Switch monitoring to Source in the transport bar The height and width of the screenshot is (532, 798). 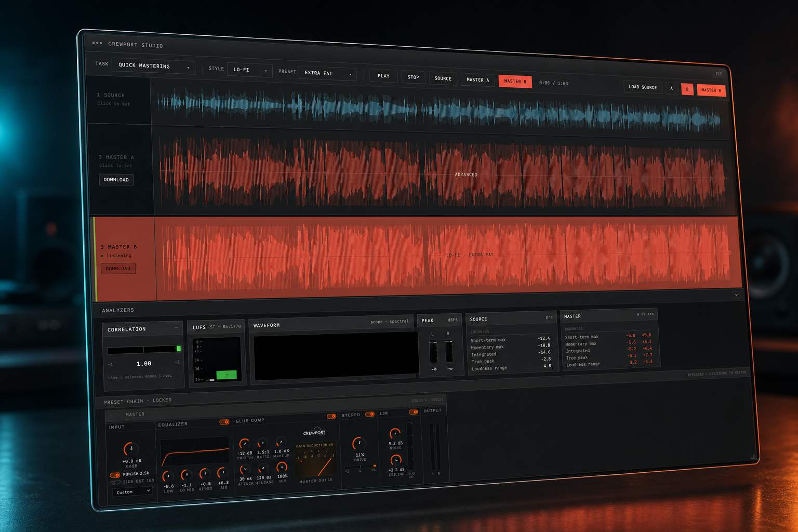click(443, 78)
